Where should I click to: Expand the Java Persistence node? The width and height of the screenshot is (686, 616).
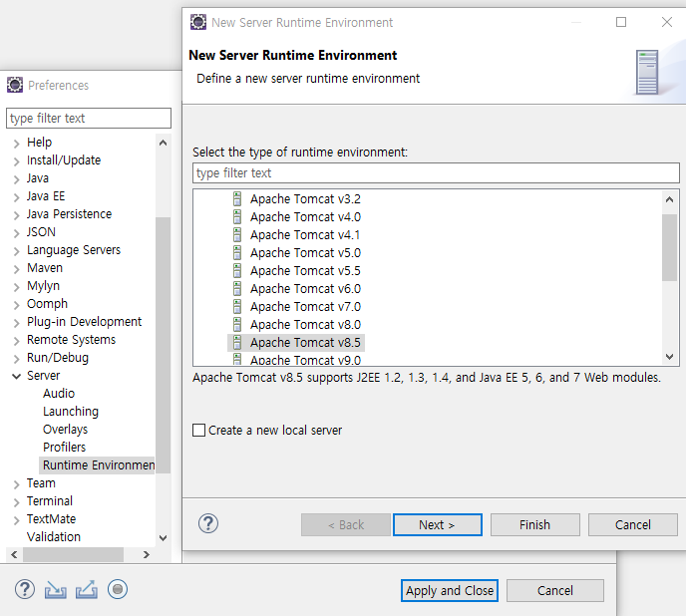[x=17, y=215]
